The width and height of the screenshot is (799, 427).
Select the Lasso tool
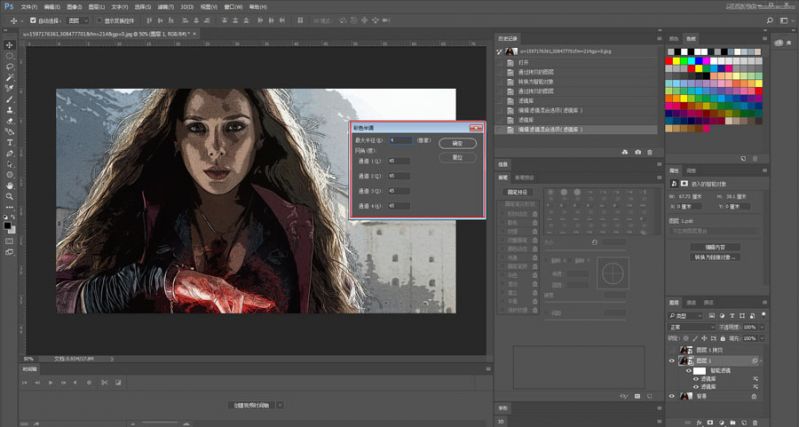[x=10, y=67]
